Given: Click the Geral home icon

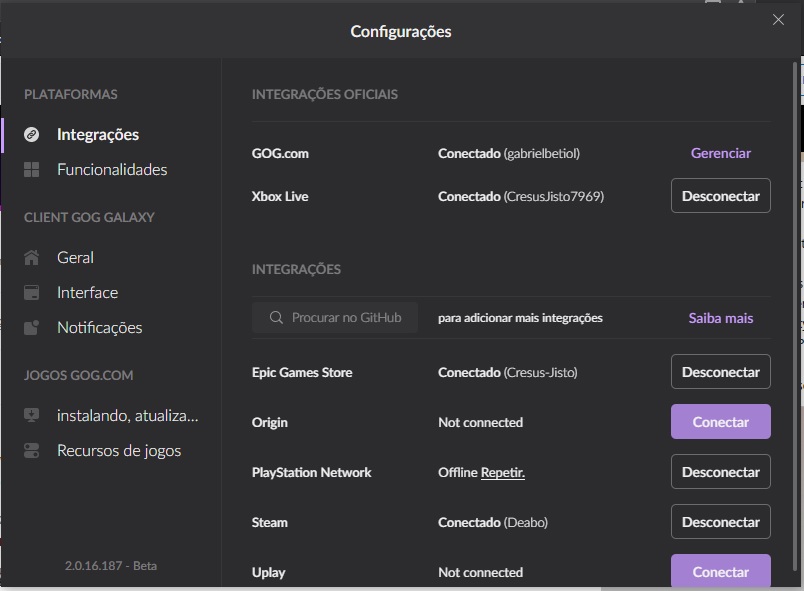Looking at the screenshot, I should pos(31,257).
